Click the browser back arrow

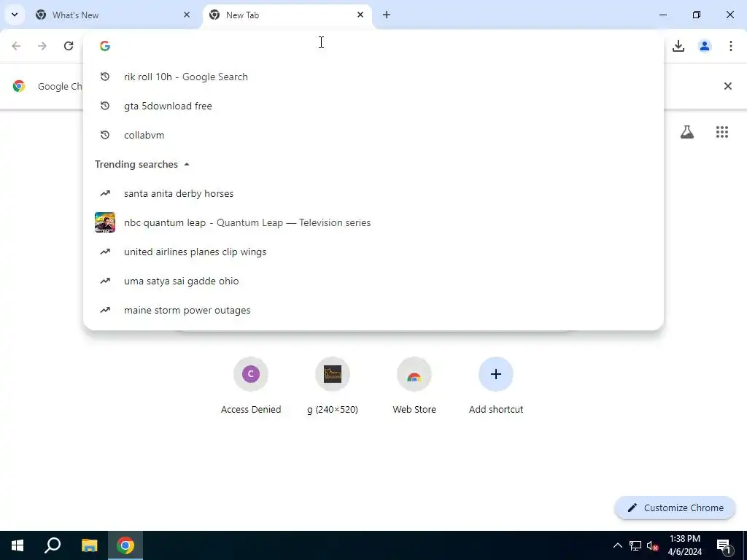pos(16,46)
